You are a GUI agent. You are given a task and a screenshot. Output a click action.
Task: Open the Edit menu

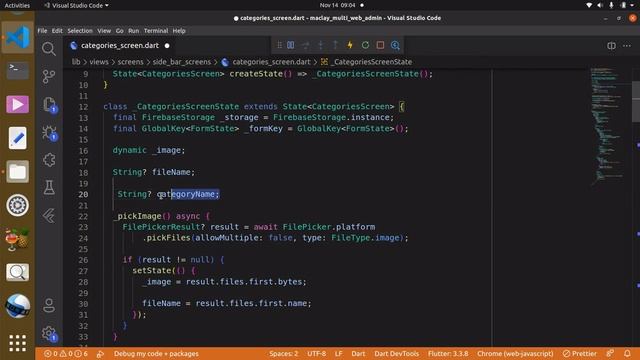click(x=57, y=31)
